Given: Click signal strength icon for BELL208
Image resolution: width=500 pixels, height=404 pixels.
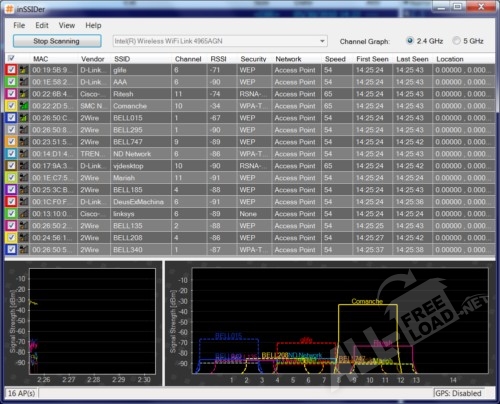Looking at the screenshot, I should click(x=24, y=238).
